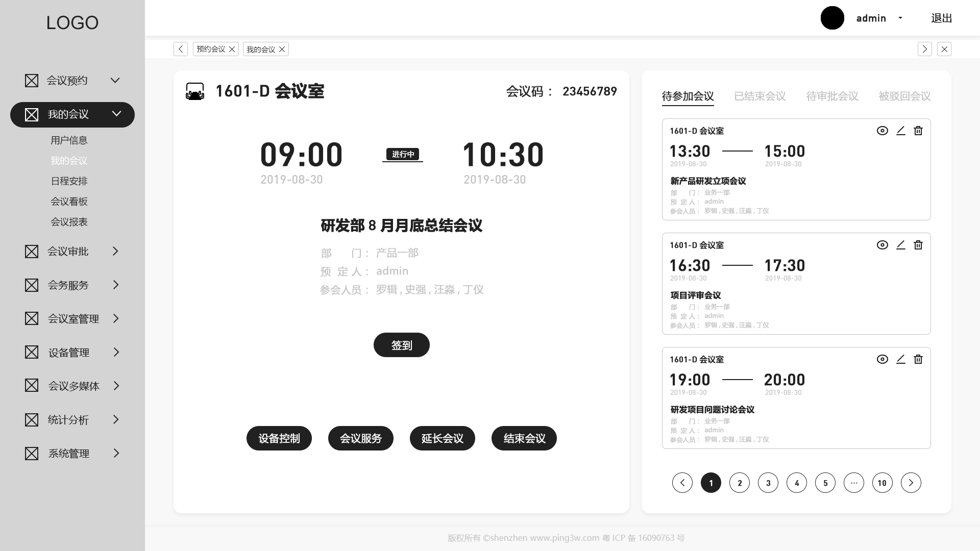Screen dimensions: 980x551
Task: Close the 我的会议 page tab
Action: pos(282,49)
